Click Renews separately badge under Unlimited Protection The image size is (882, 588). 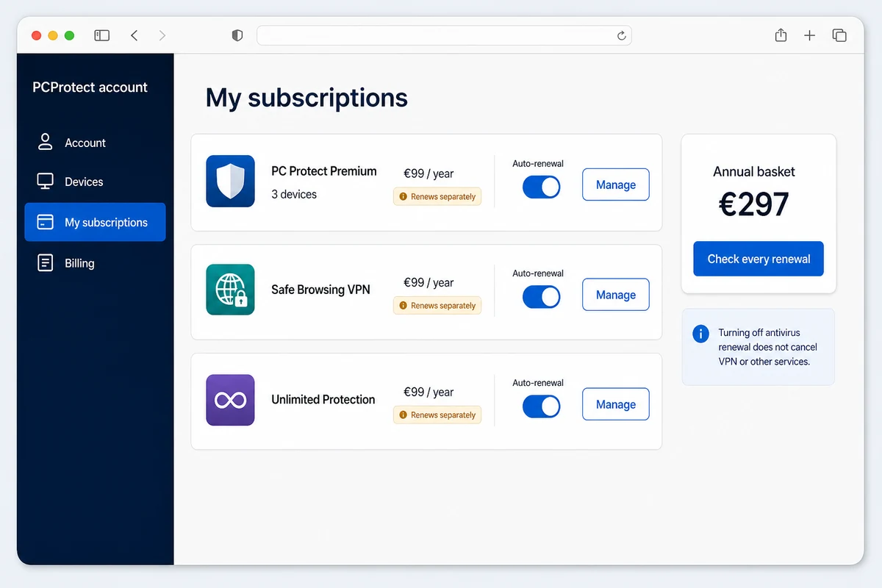[437, 415]
